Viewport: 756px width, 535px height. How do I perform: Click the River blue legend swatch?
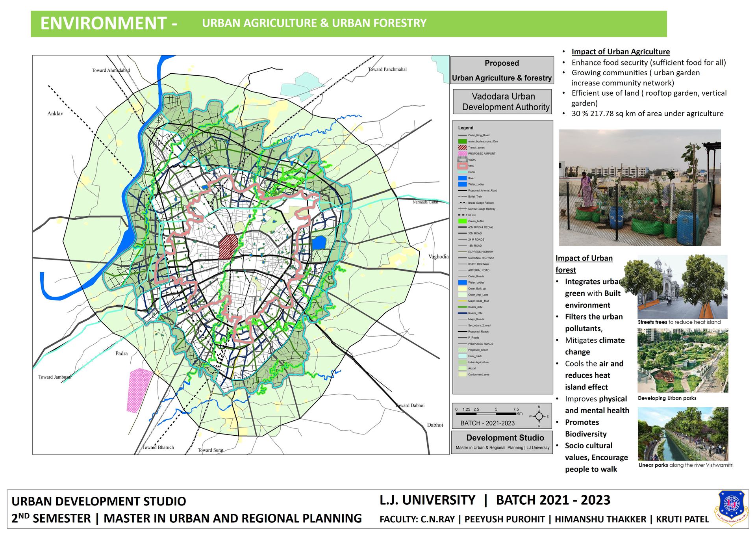[x=462, y=178]
